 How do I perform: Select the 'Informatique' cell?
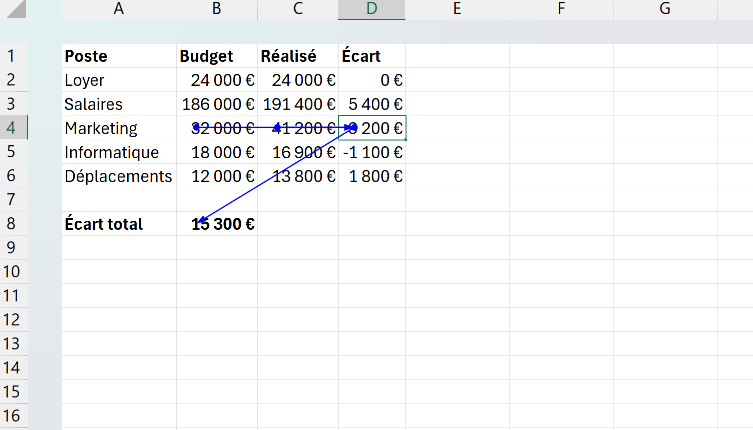[x=119, y=152]
